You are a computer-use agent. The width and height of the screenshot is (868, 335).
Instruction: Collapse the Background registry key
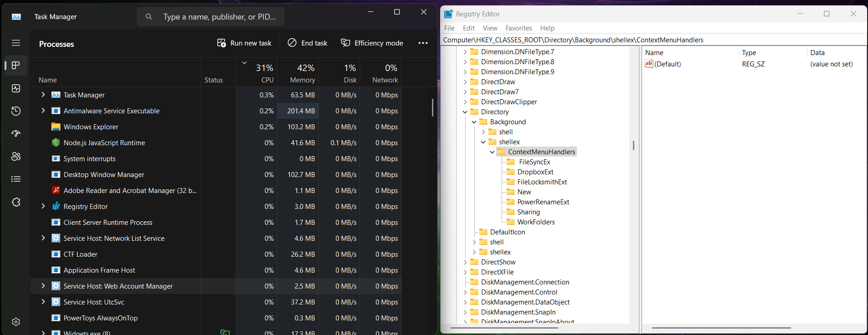pyautogui.click(x=474, y=122)
